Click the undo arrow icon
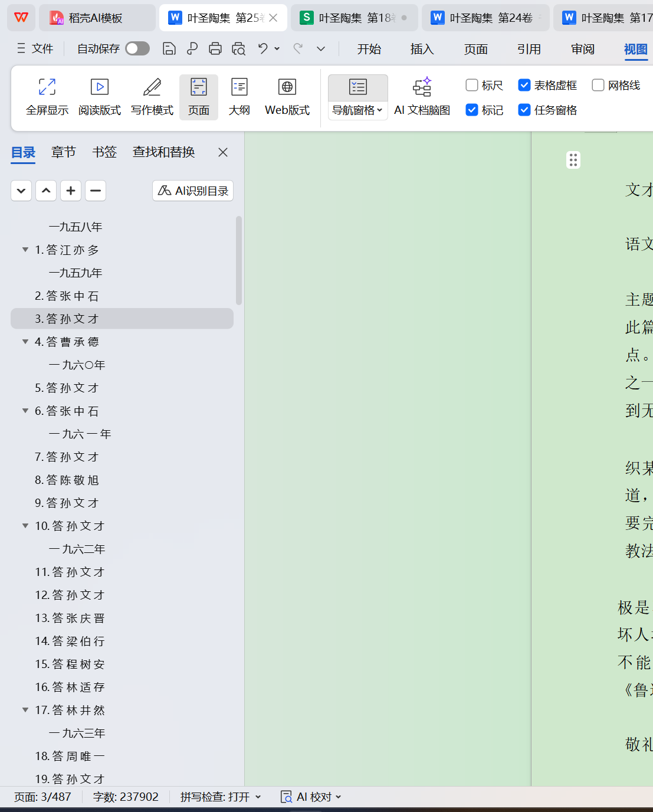 [263, 48]
